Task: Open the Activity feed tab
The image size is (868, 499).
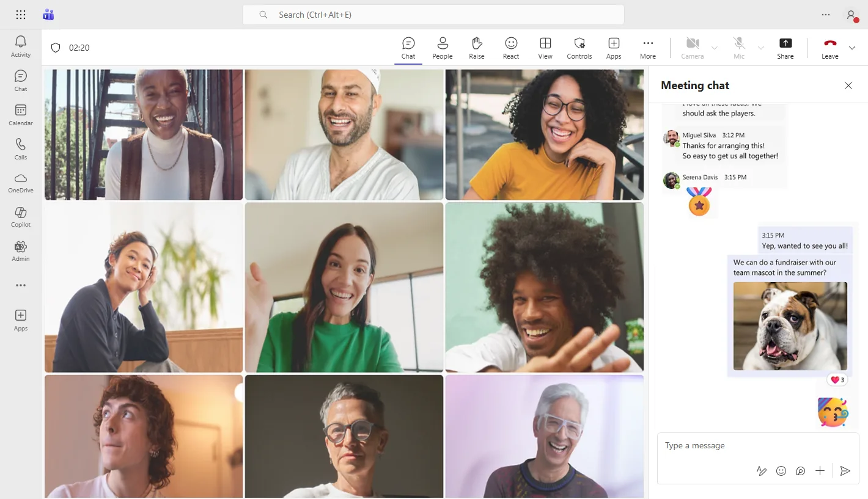Action: click(21, 46)
